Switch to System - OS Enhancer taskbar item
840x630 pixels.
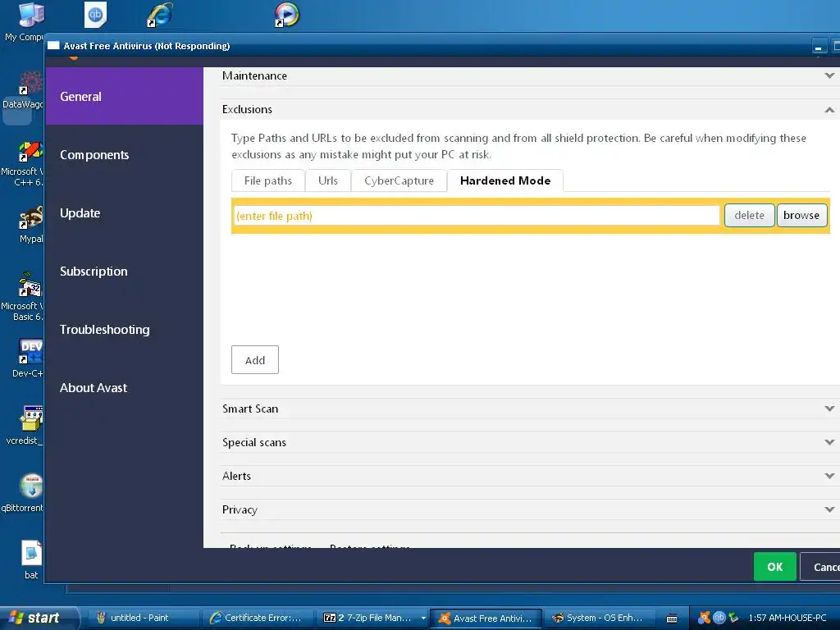point(599,618)
